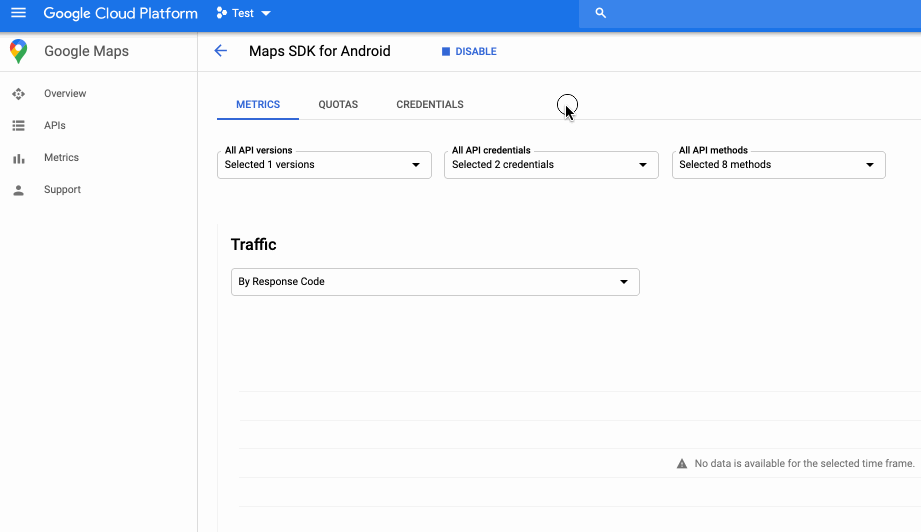Open APIs in the sidebar
Viewport: 921px width, 532px height.
coord(55,126)
